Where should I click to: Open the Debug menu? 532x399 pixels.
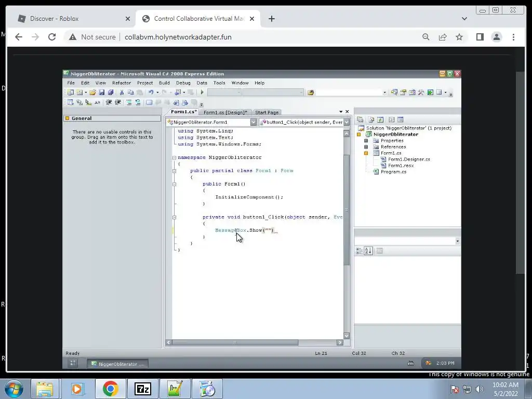point(183,83)
